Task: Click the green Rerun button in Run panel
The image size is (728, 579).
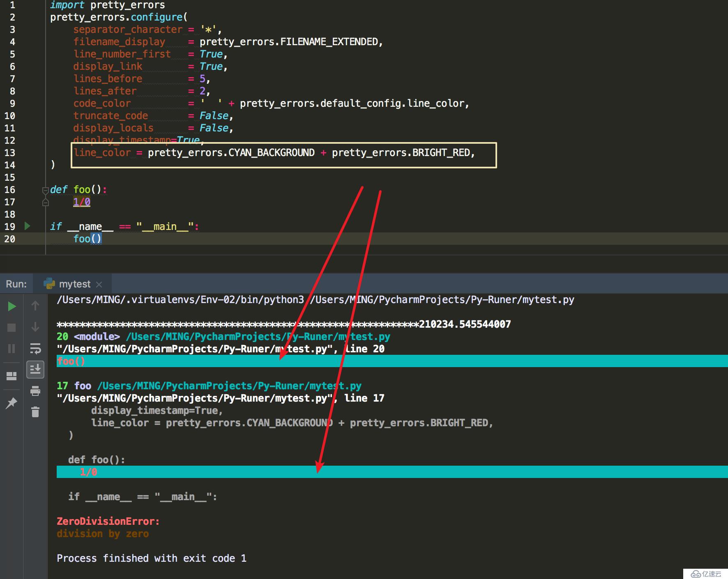Action: 12,306
